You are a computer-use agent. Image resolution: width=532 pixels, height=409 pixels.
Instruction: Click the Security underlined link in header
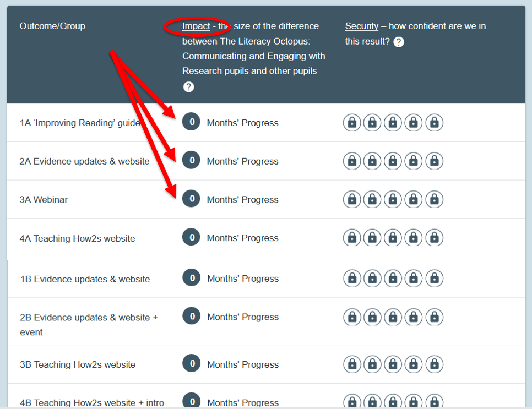pyautogui.click(x=361, y=26)
